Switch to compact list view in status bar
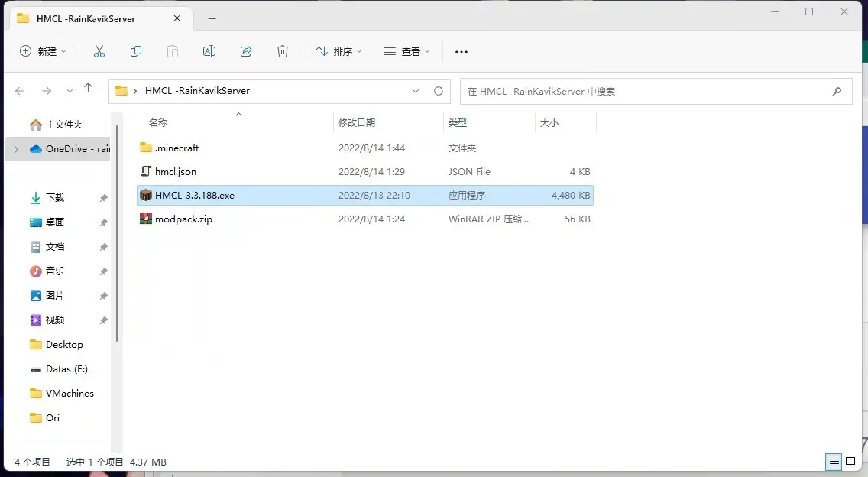The image size is (868, 477). [x=833, y=462]
